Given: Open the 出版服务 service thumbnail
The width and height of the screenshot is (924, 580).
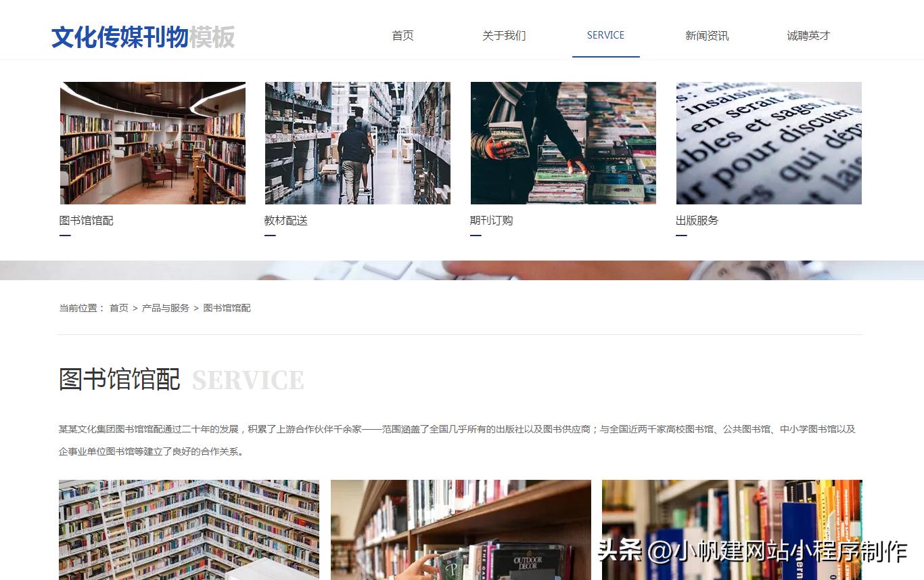Looking at the screenshot, I should click(x=768, y=143).
